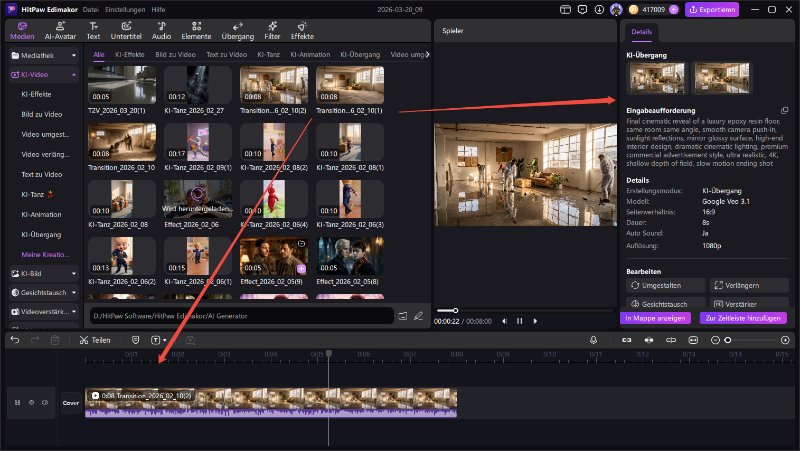Image resolution: width=800 pixels, height=451 pixels.
Task: Toggle the track lock icon
Action: coord(17,403)
